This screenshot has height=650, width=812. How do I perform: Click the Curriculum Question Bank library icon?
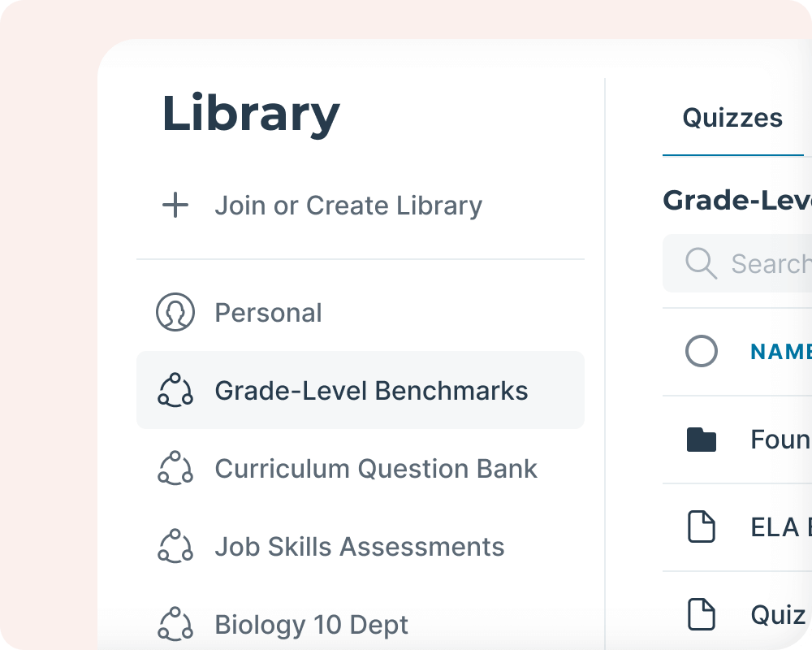tap(175, 469)
